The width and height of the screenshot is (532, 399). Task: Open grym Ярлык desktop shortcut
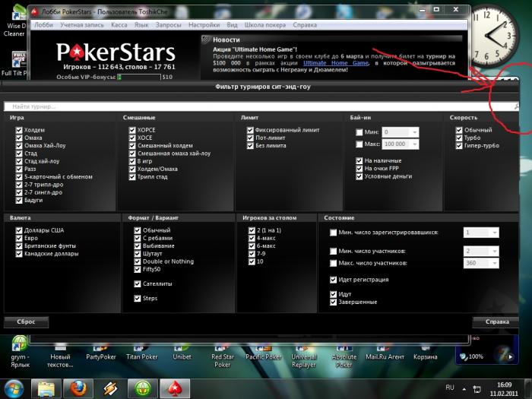click(20, 353)
